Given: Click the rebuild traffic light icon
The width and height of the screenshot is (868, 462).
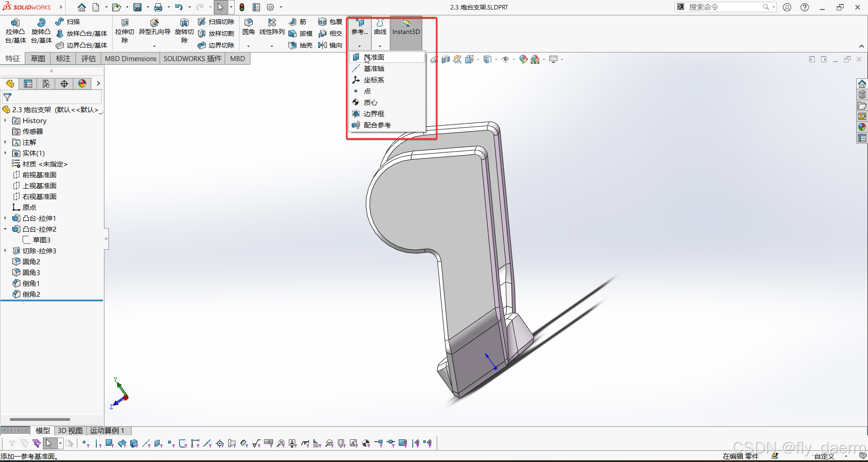Looking at the screenshot, I should pos(242,7).
